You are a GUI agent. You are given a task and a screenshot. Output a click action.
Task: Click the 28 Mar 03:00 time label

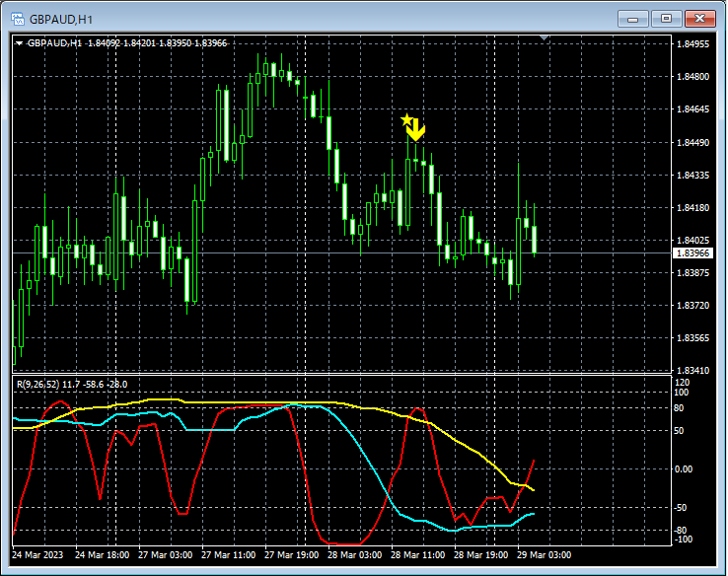(x=355, y=554)
